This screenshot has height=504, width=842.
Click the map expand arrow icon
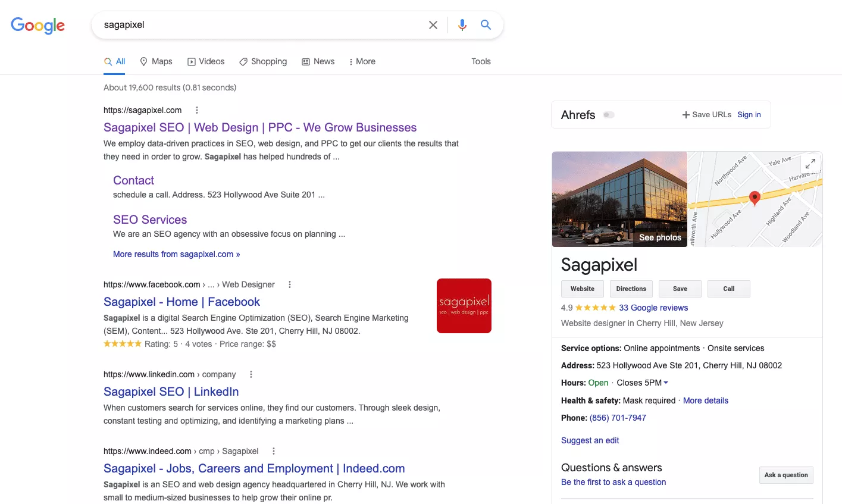click(x=810, y=163)
